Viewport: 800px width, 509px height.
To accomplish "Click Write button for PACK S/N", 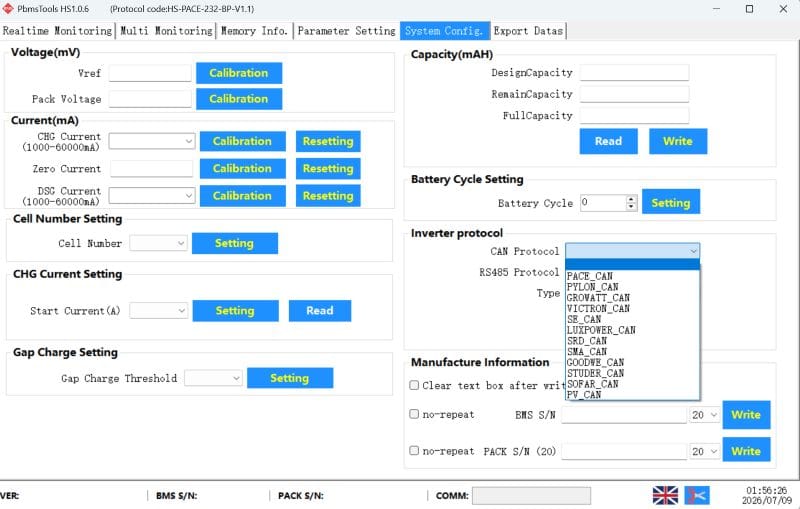I will (746, 451).
